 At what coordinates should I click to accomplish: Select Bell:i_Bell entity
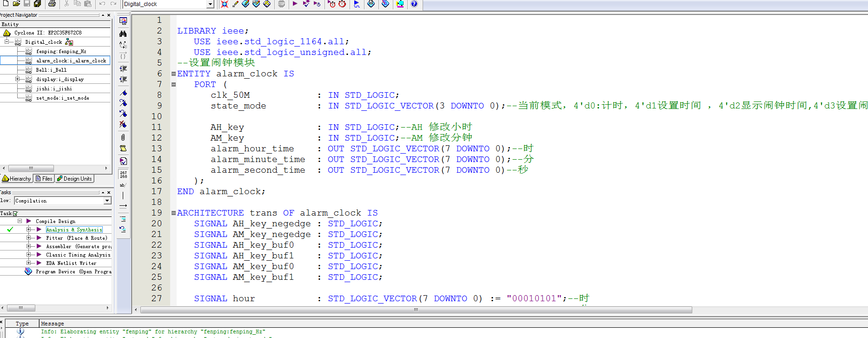[x=51, y=70]
